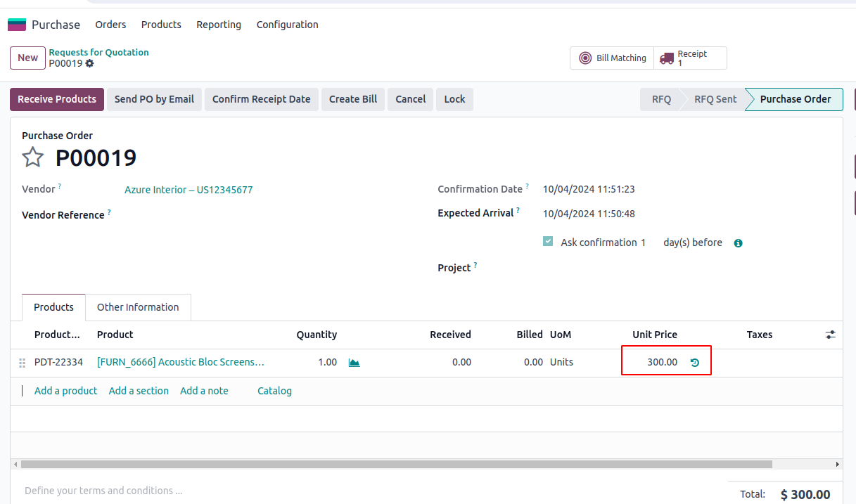This screenshot has height=504, width=856.
Task: Open the P00019 gear settings menu
Action: 89,63
